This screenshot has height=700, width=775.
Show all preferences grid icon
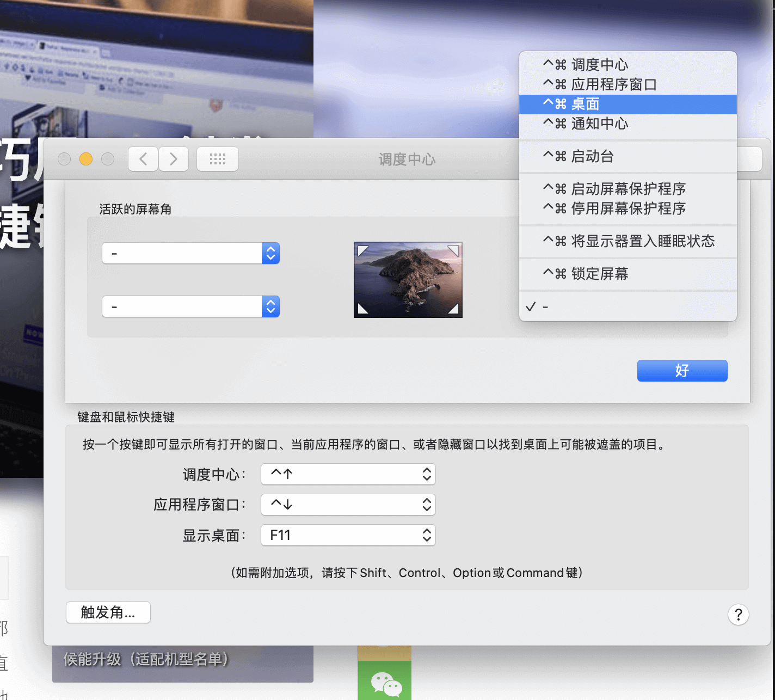(x=217, y=159)
